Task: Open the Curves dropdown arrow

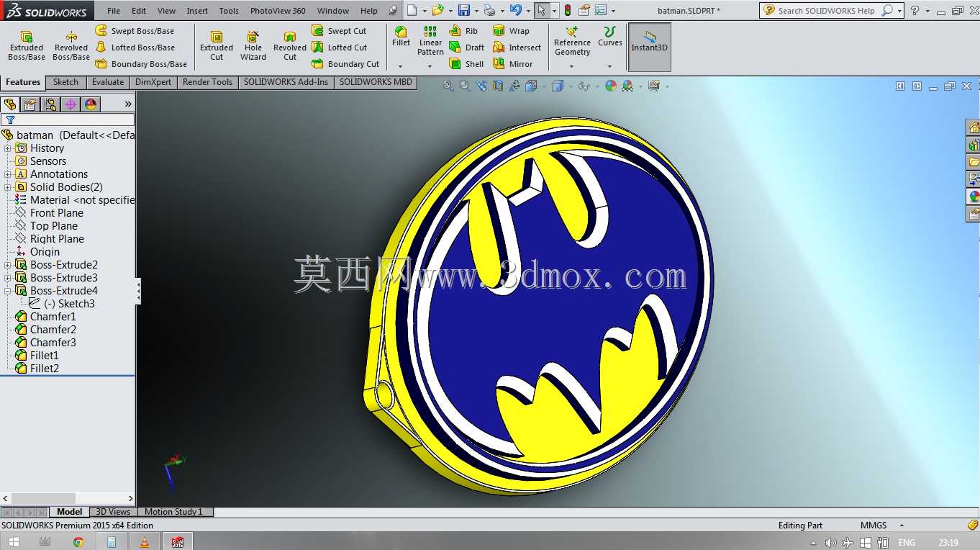Action: point(610,66)
